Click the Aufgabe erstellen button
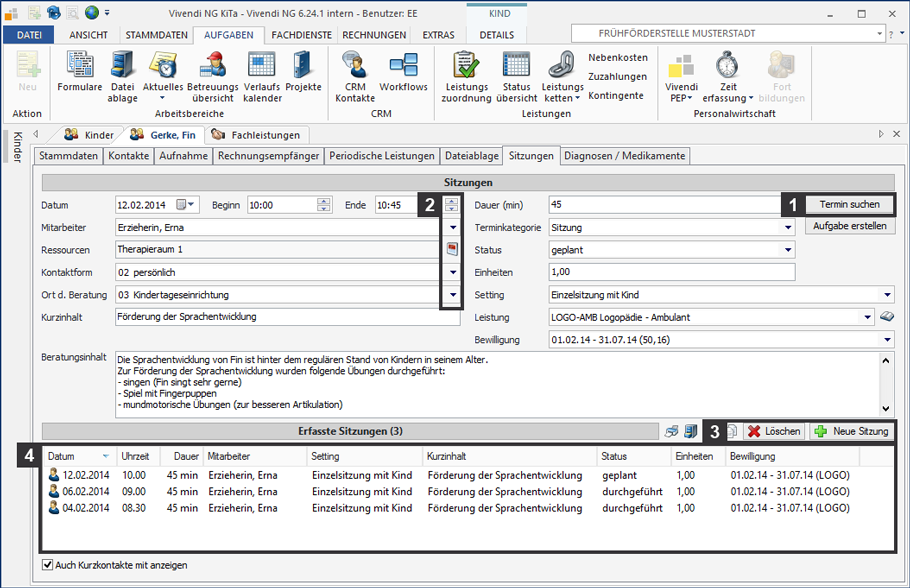The width and height of the screenshot is (910, 588). [x=850, y=226]
